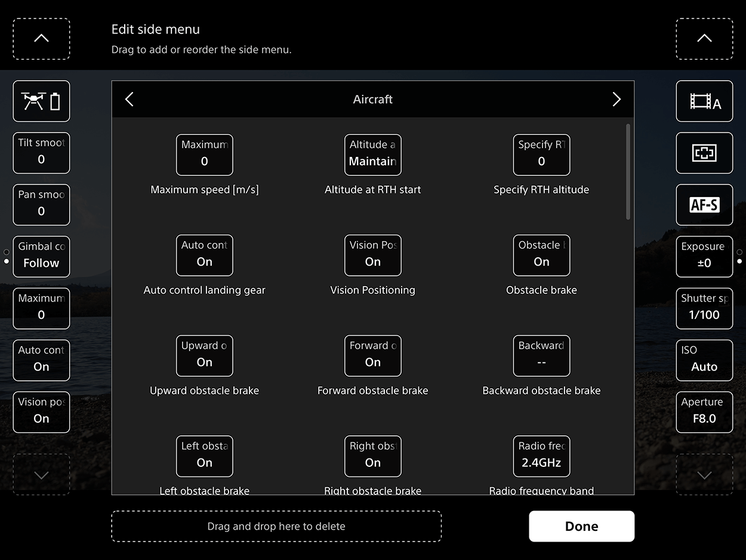
Task: Click the drag and drop delete area
Action: [x=276, y=526]
